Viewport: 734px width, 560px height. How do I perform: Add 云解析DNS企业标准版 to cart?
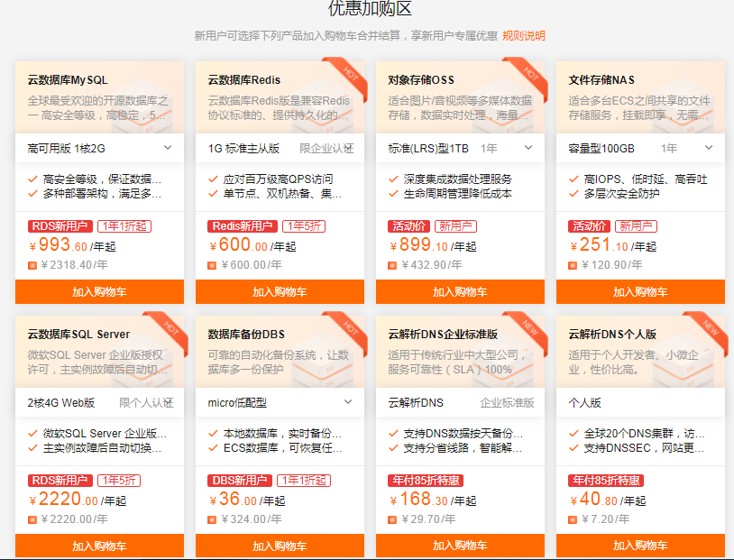(460, 546)
